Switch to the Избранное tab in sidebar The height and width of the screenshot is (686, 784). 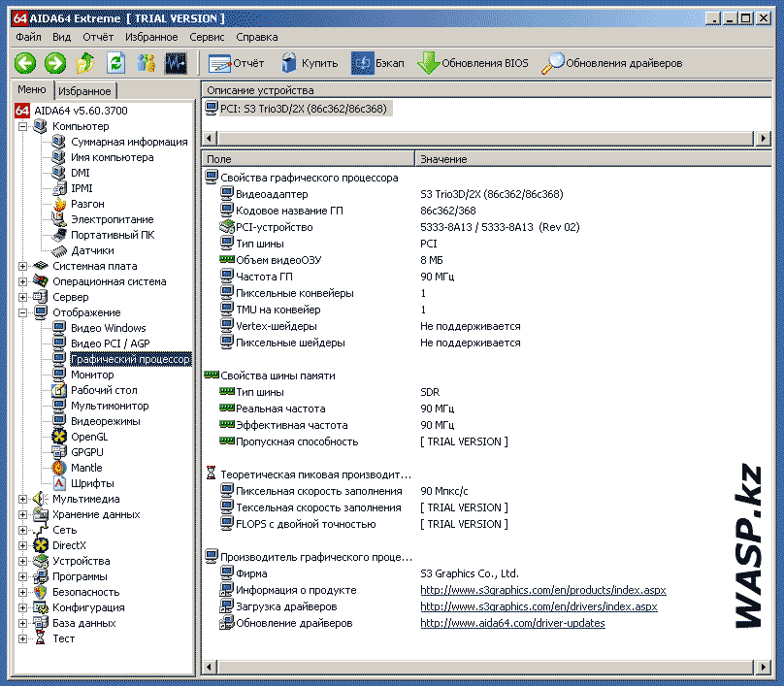point(84,91)
